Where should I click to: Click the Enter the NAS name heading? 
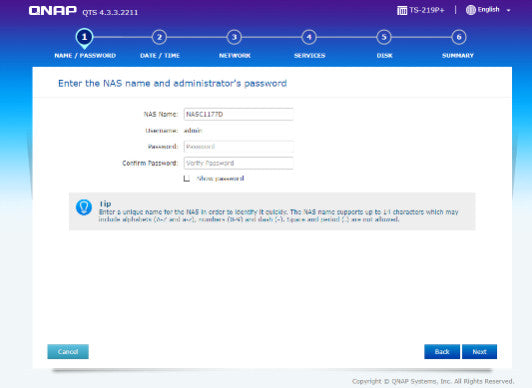[172, 83]
